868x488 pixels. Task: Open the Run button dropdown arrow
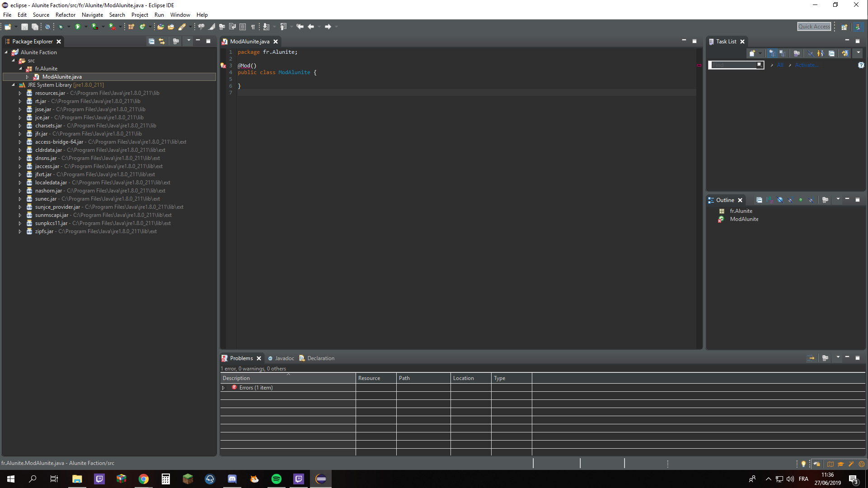pos(86,27)
